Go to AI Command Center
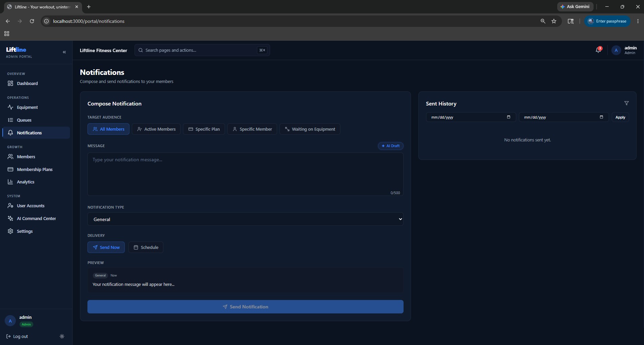 coord(36,218)
